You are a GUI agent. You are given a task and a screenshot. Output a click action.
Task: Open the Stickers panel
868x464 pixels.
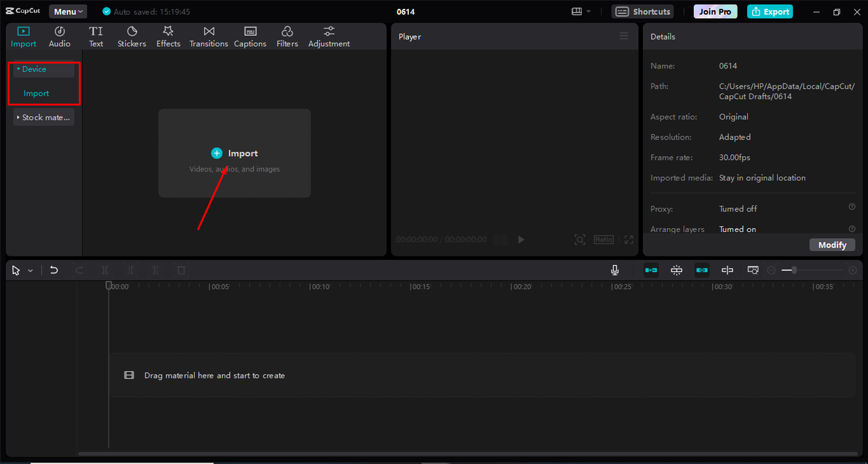132,37
